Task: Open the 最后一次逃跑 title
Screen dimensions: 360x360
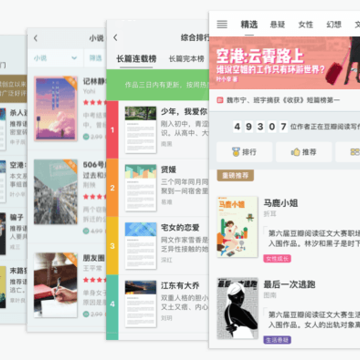Action: (289, 284)
